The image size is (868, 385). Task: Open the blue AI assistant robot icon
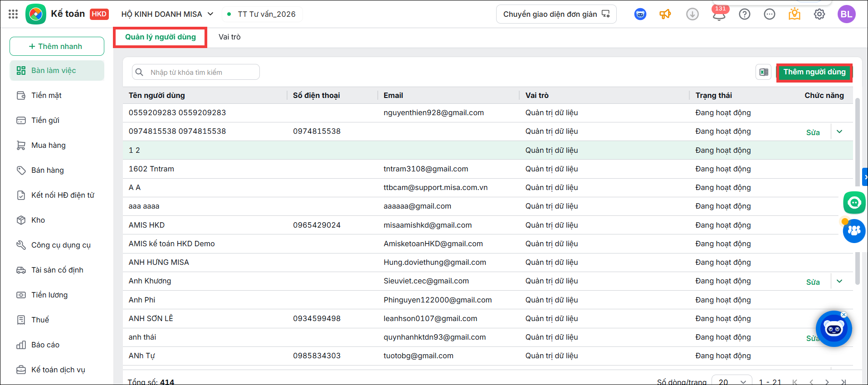pyautogui.click(x=640, y=14)
